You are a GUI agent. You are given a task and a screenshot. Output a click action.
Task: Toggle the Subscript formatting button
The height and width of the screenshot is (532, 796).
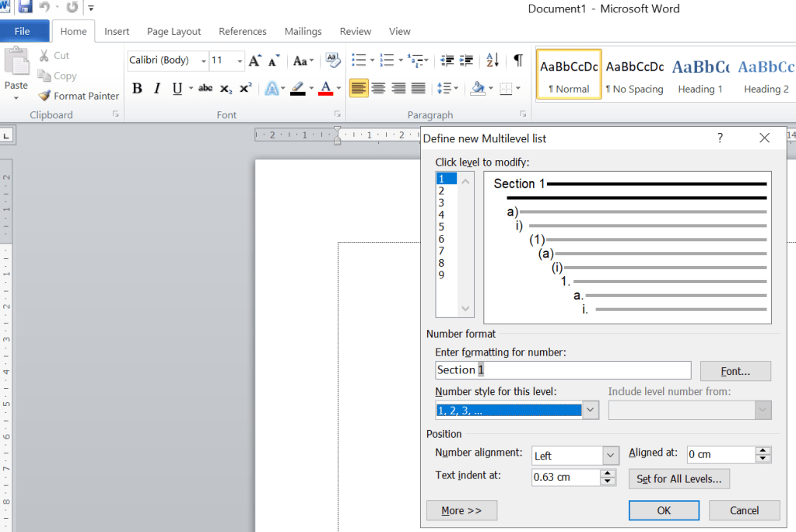226,89
